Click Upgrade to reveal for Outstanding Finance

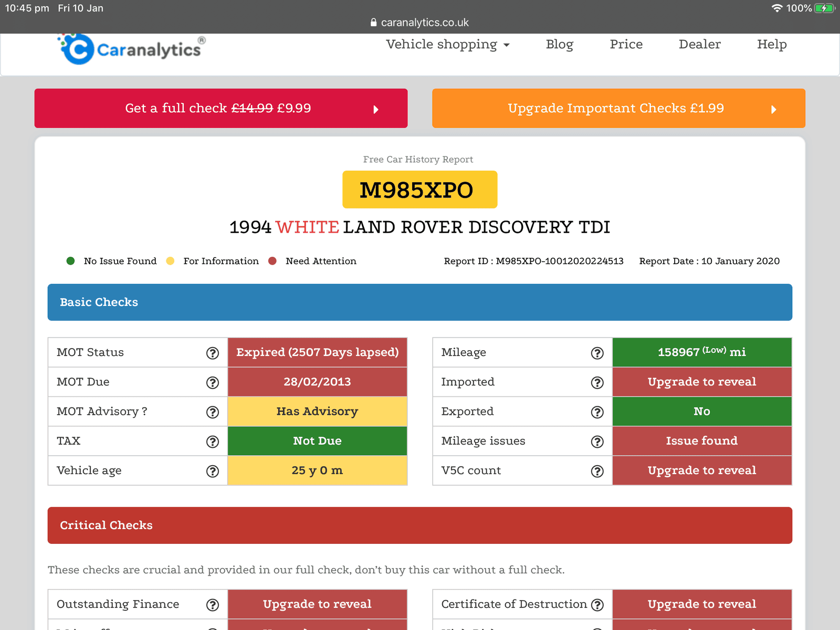click(x=317, y=604)
